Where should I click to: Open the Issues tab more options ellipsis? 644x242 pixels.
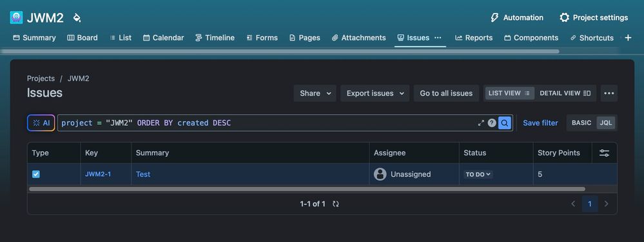[438, 38]
